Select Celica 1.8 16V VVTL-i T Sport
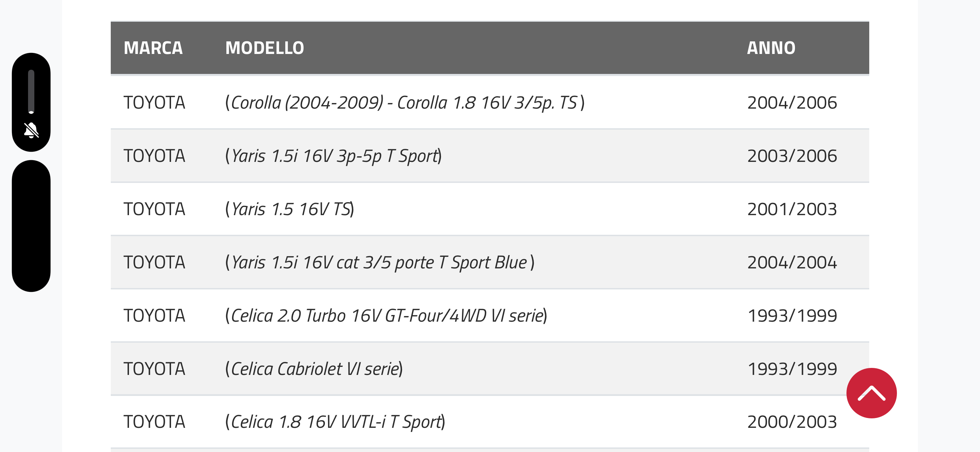The height and width of the screenshot is (452, 980). (x=335, y=422)
